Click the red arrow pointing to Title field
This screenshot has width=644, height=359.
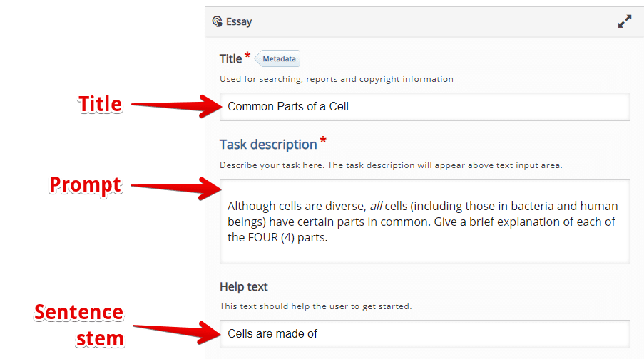[x=177, y=106]
